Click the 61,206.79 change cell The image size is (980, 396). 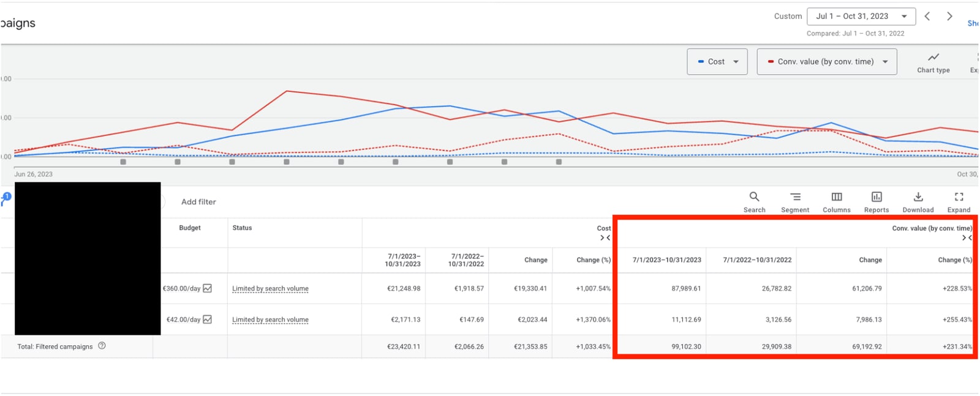867,289
